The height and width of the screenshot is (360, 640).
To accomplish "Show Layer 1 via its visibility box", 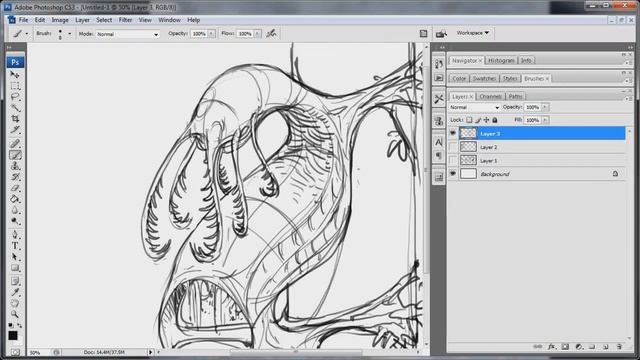I will [453, 160].
